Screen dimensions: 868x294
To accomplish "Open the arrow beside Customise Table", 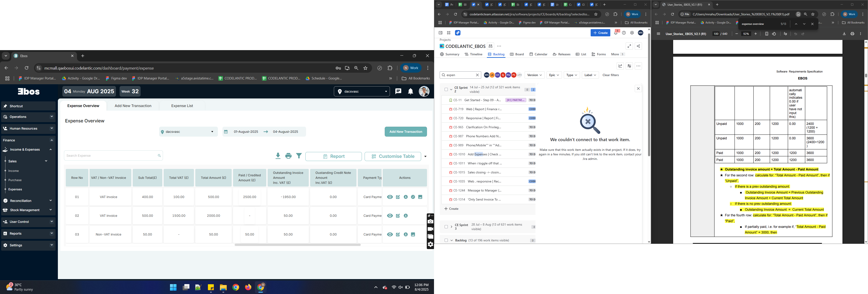I will (425, 157).
